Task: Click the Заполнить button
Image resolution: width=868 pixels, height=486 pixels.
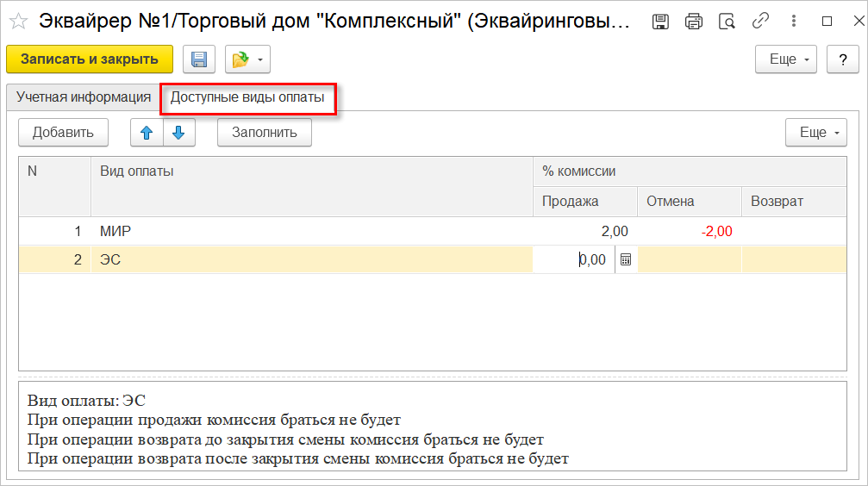Action: pos(265,133)
